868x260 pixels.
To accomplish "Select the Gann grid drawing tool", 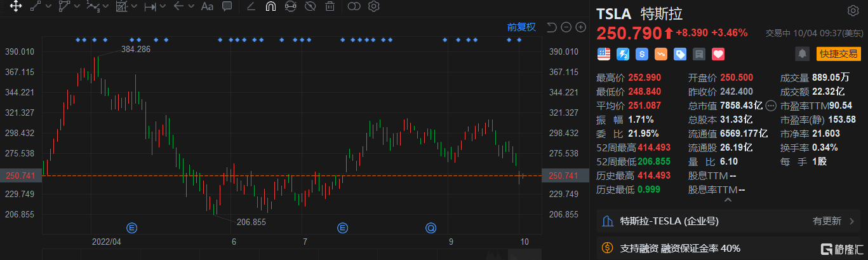I will coord(122,7).
